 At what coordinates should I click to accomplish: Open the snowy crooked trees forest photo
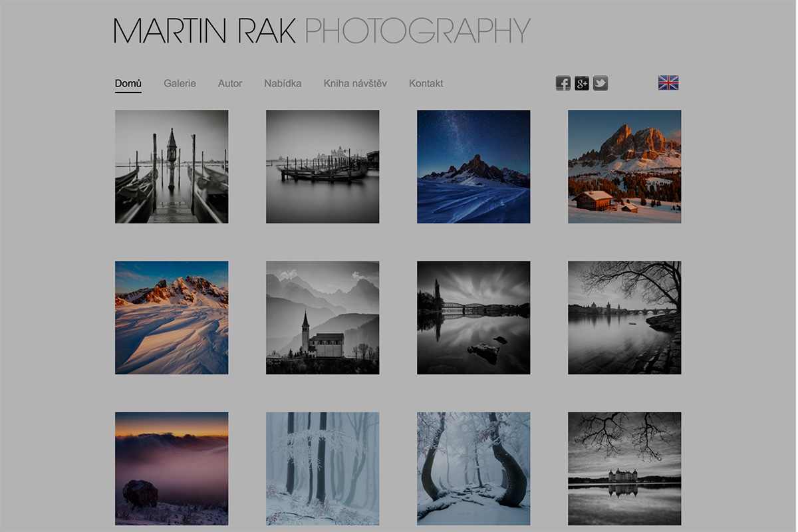tap(473, 467)
